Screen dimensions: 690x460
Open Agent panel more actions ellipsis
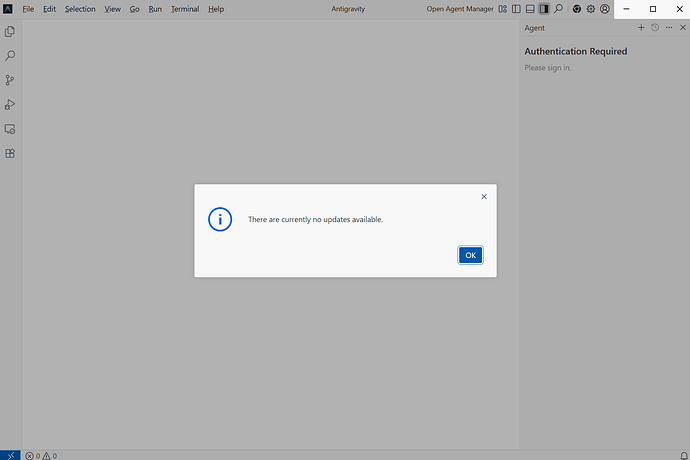pyautogui.click(x=669, y=27)
